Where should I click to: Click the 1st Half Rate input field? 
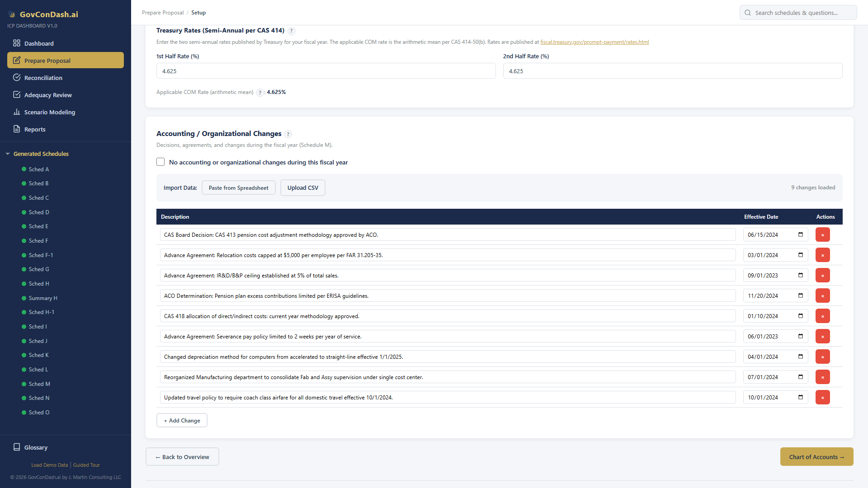(x=325, y=71)
